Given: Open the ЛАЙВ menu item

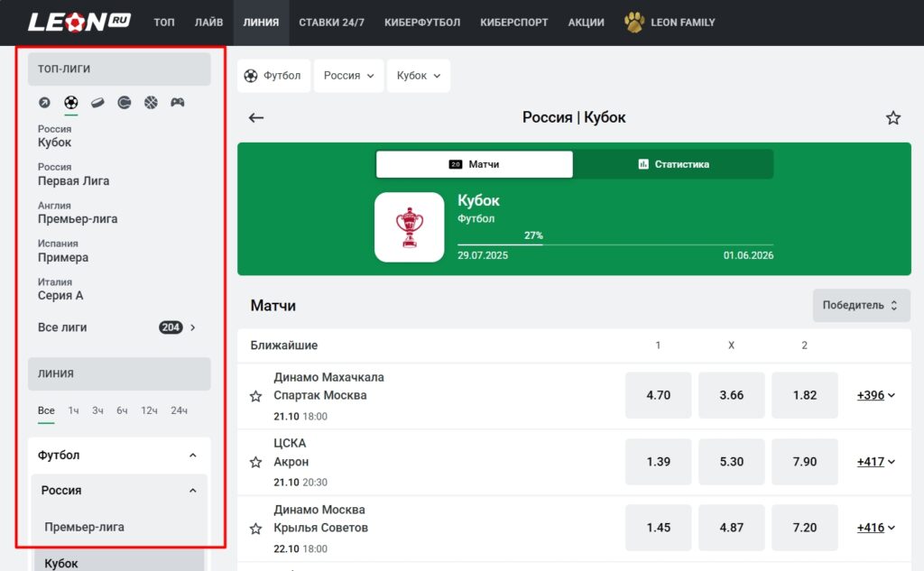Looking at the screenshot, I should click(208, 22).
